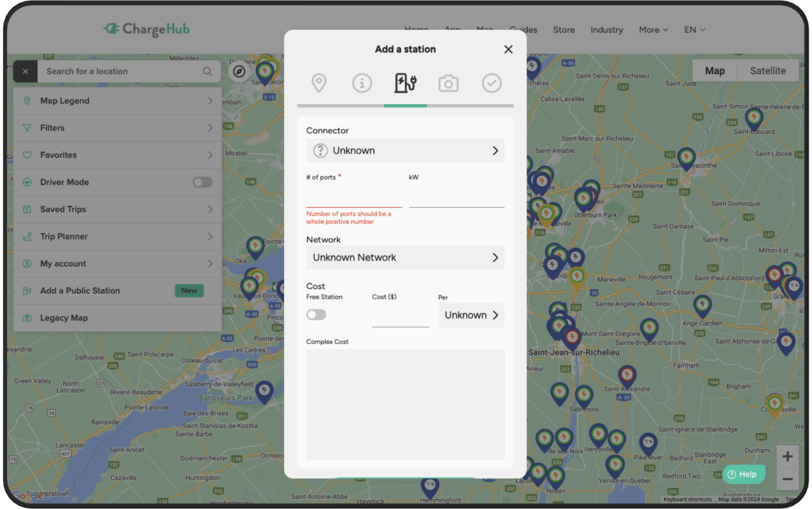Click the checkmark confirmation step icon

pyautogui.click(x=491, y=83)
